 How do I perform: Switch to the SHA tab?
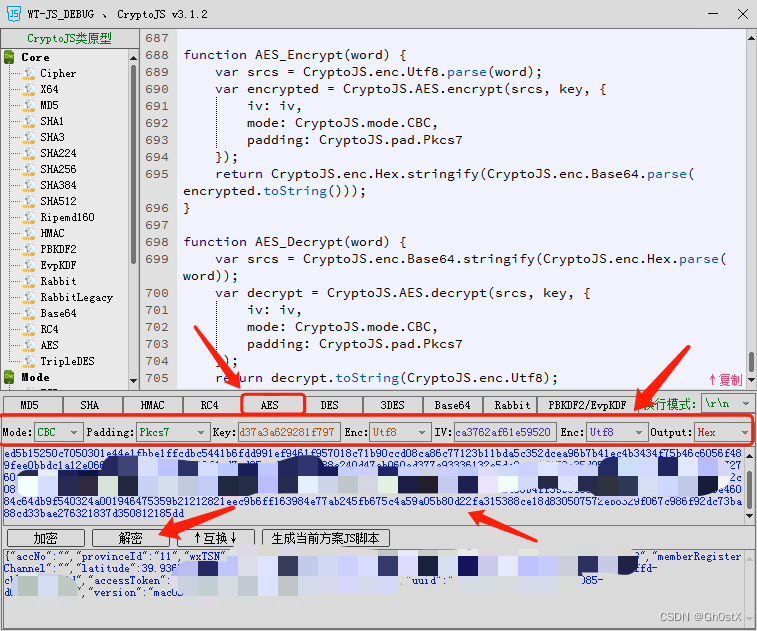[x=92, y=405]
